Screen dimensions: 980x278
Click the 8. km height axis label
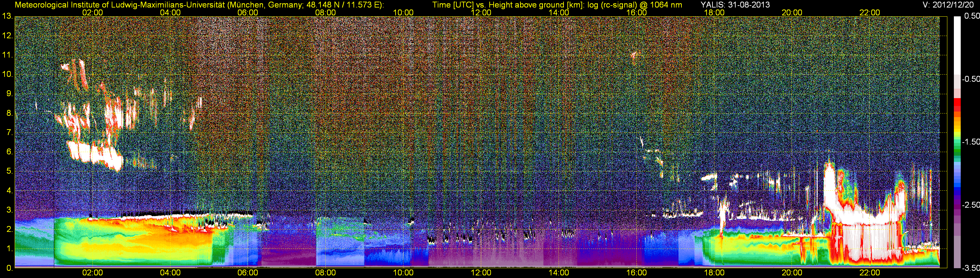(9, 113)
